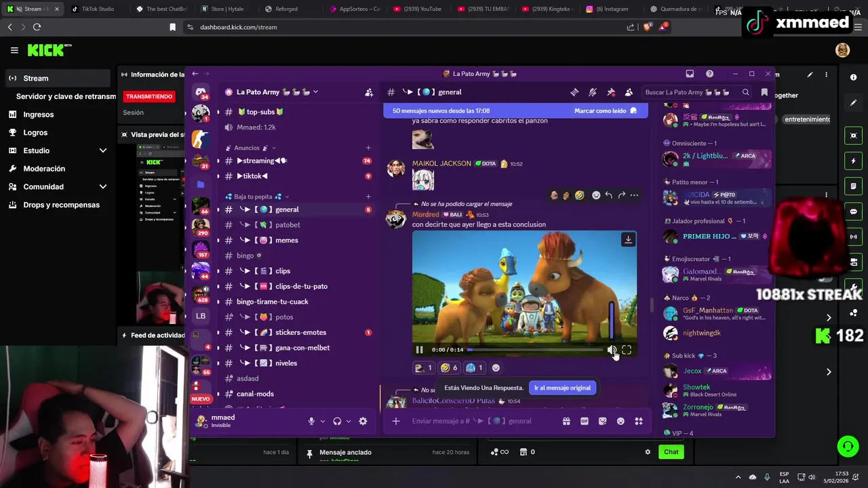Pause the video in Mordred's message
The image size is (868, 488).
pyautogui.click(x=420, y=350)
